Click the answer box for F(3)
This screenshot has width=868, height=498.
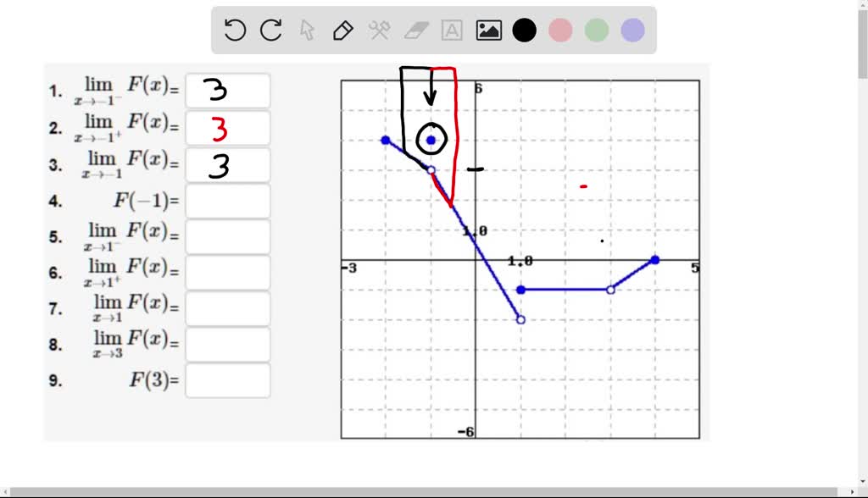tap(227, 379)
